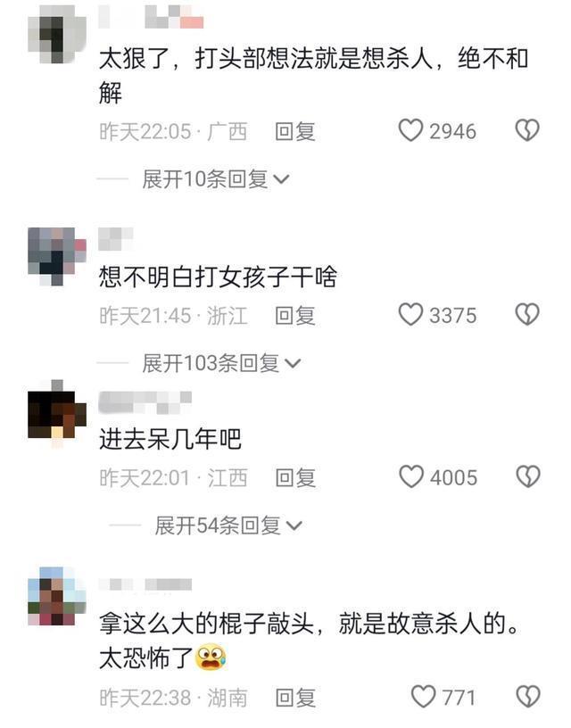This screenshot has width=571, height=728.
Task: Dislike the Jiangxi comment with broken heart
Action: tap(528, 476)
